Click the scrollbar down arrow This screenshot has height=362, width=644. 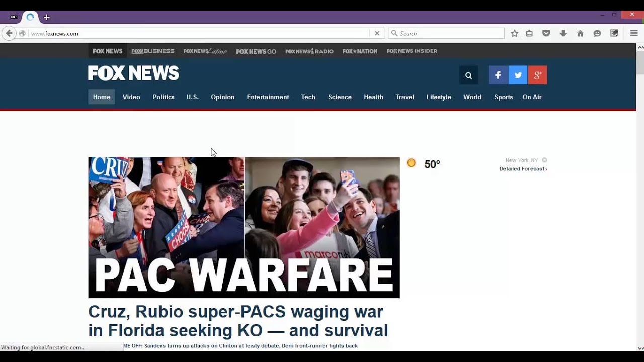click(640, 348)
